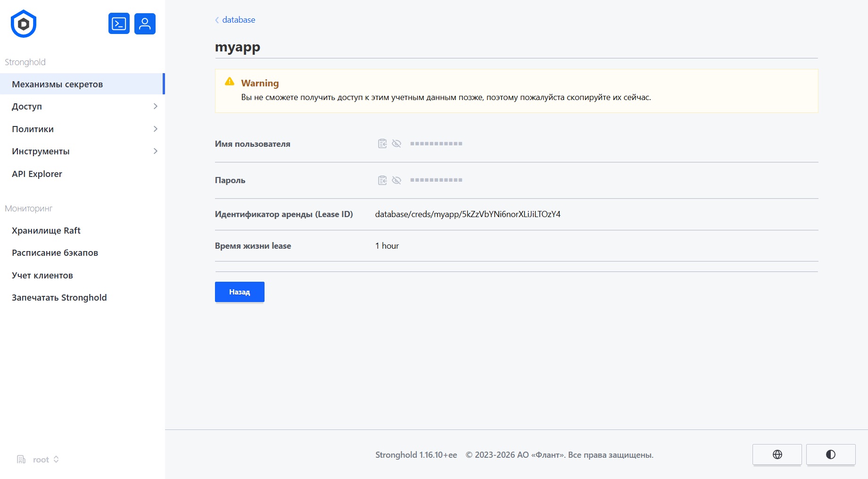Open the root namespace picker
The height and width of the screenshot is (479, 868).
[45, 460]
